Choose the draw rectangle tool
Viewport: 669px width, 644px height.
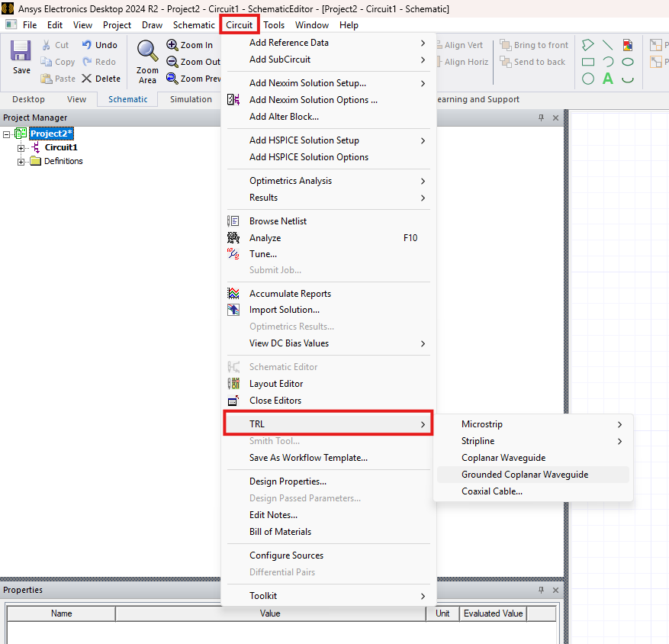click(588, 62)
